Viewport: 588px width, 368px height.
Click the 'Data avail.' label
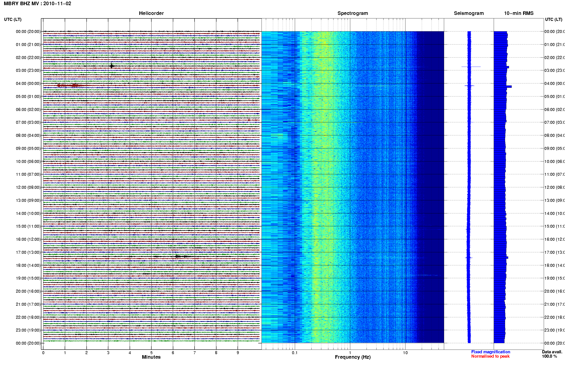pyautogui.click(x=552, y=352)
